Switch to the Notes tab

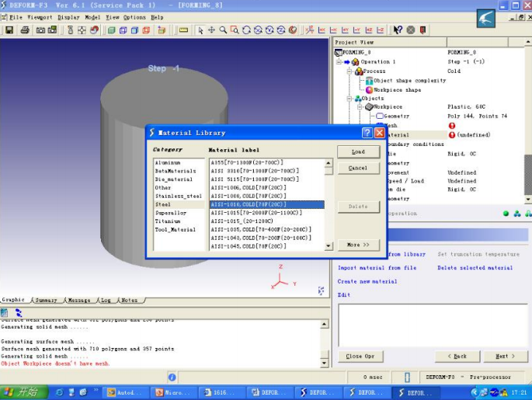[x=129, y=301]
